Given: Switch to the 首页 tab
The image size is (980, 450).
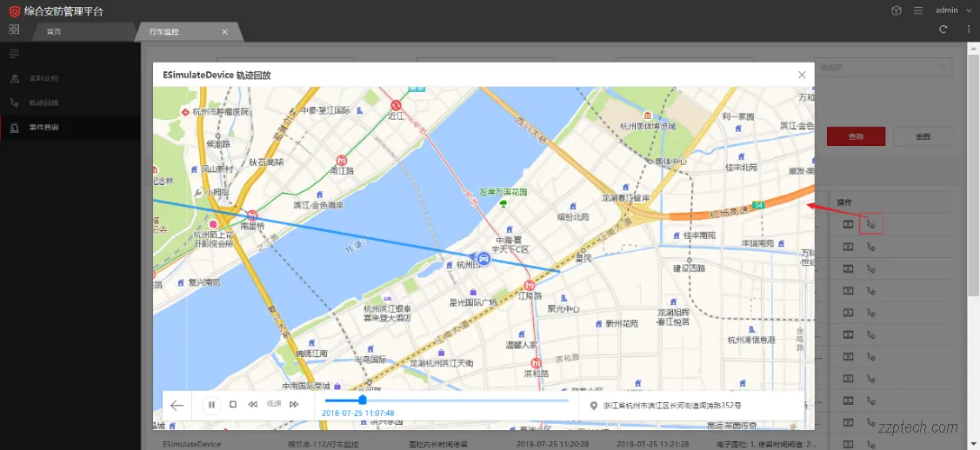Looking at the screenshot, I should tap(54, 31).
